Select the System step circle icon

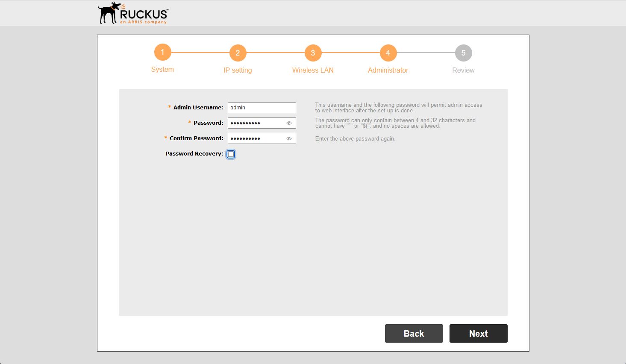pyautogui.click(x=162, y=52)
